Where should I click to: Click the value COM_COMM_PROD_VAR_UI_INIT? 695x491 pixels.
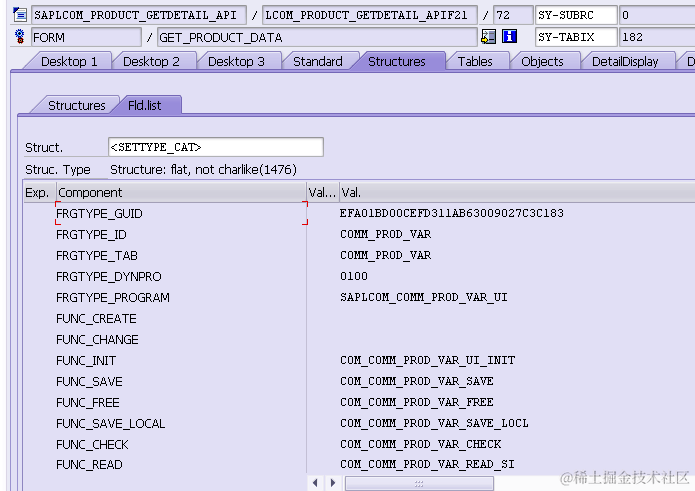tap(428, 360)
